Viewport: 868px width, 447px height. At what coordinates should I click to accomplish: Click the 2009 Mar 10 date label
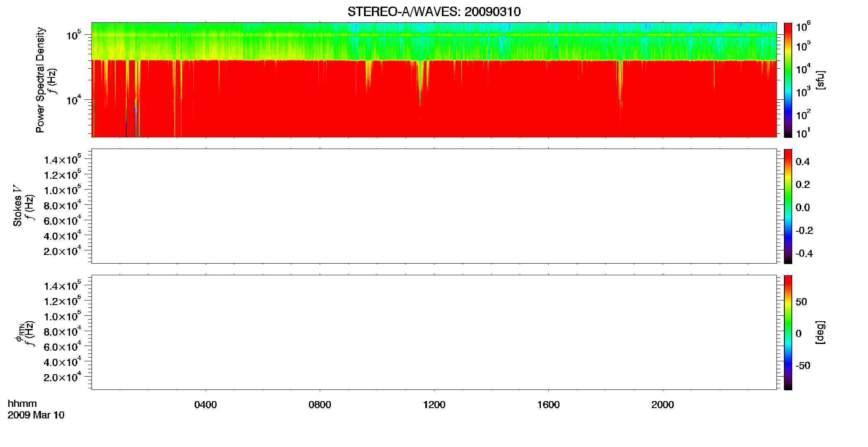click(36, 415)
